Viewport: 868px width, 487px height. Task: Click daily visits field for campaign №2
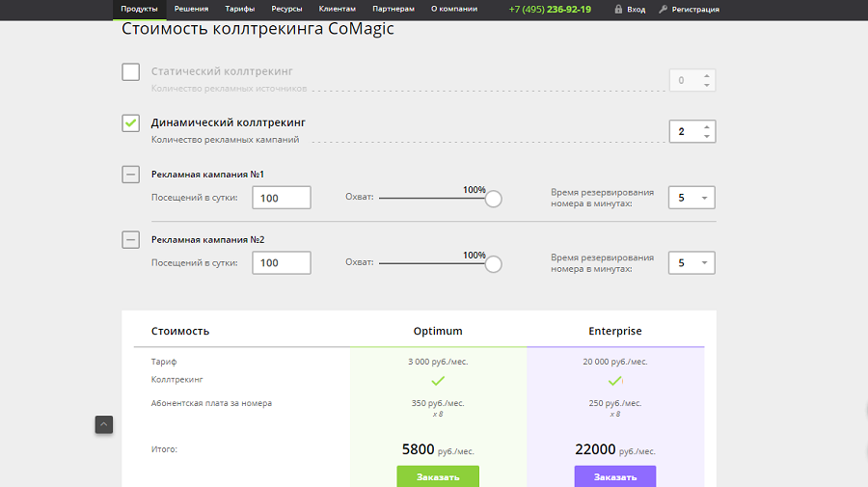[282, 263]
